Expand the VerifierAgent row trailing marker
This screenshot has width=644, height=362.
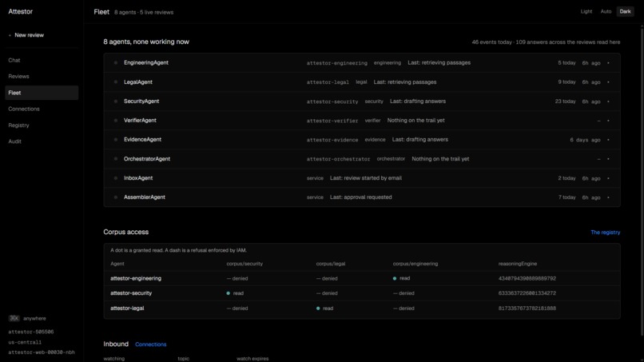tap(608, 121)
